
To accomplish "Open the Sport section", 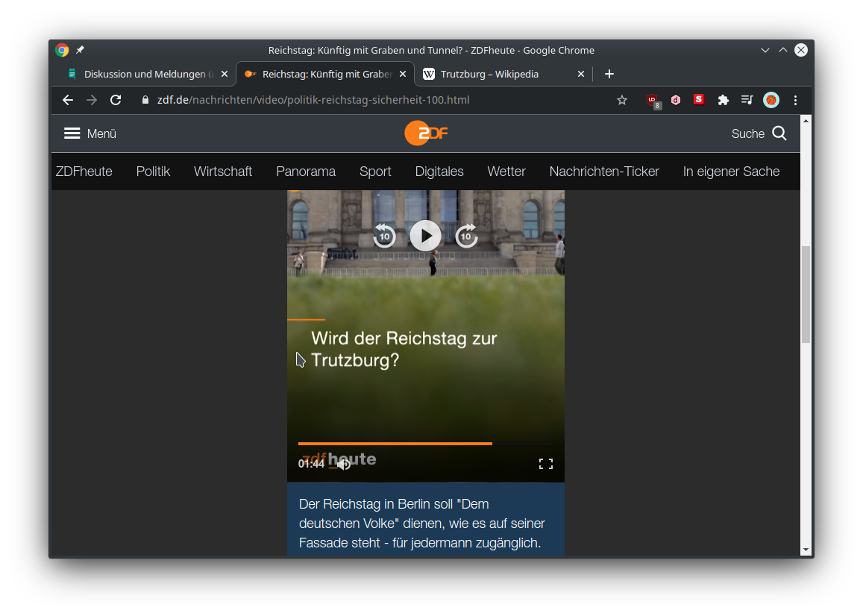I will coord(375,172).
